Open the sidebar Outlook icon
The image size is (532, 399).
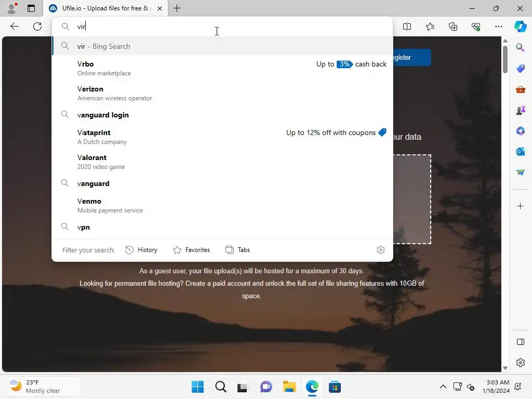(x=520, y=152)
